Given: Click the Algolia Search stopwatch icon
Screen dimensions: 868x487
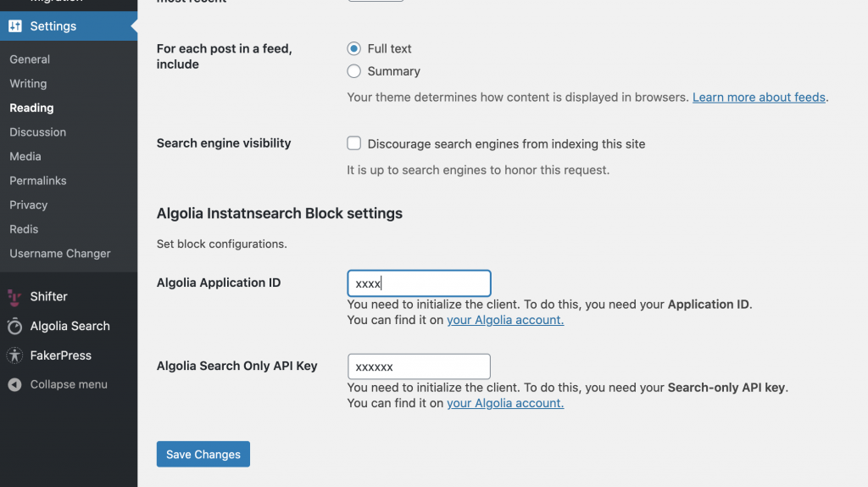Looking at the screenshot, I should pyautogui.click(x=15, y=327).
